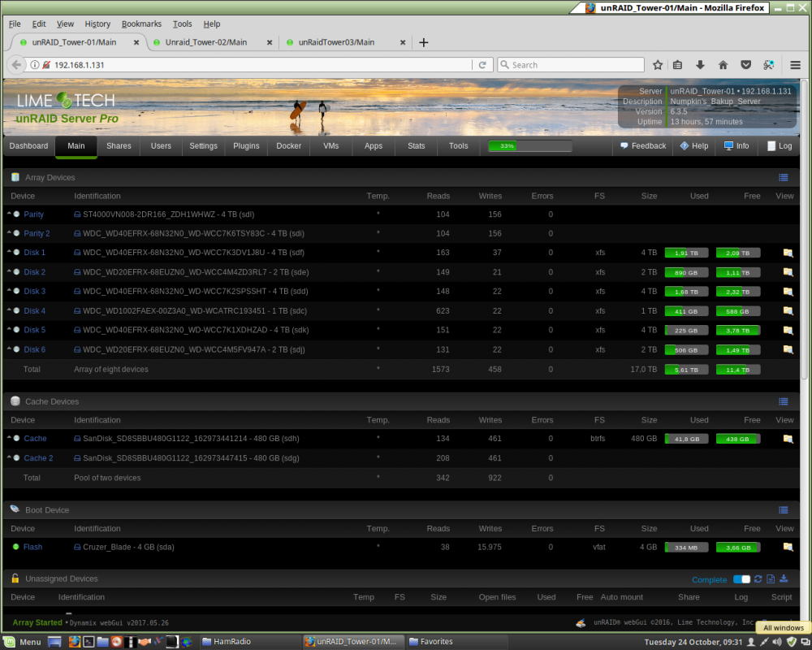Open View folder icon for Disk 1
Viewport: 812px width, 650px height.
pyautogui.click(x=788, y=253)
